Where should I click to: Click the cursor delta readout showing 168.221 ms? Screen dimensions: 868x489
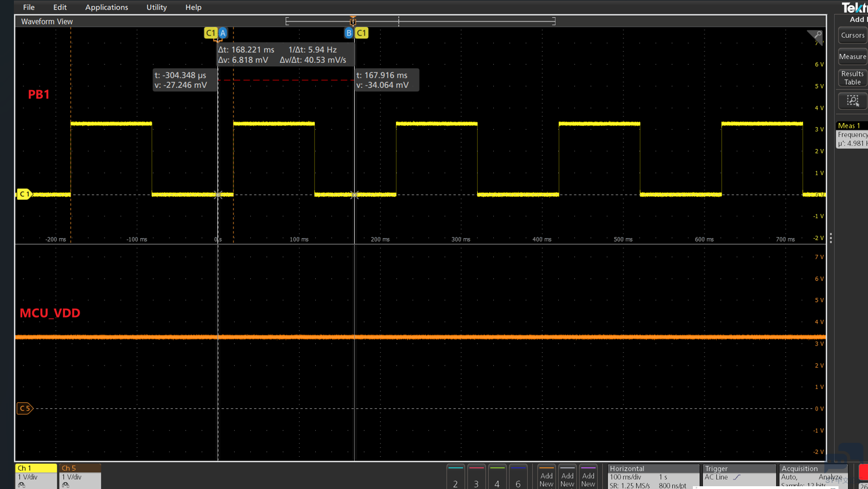pos(246,50)
